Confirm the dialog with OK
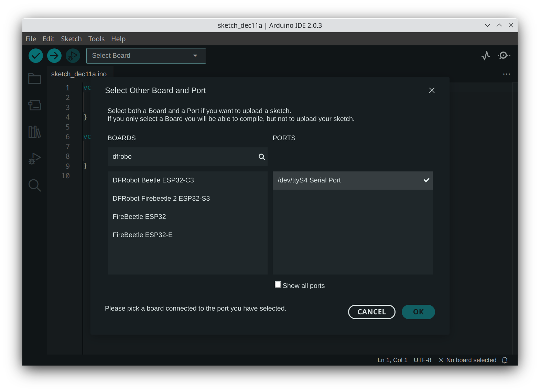Image resolution: width=540 pixels, height=392 pixels. click(x=418, y=312)
